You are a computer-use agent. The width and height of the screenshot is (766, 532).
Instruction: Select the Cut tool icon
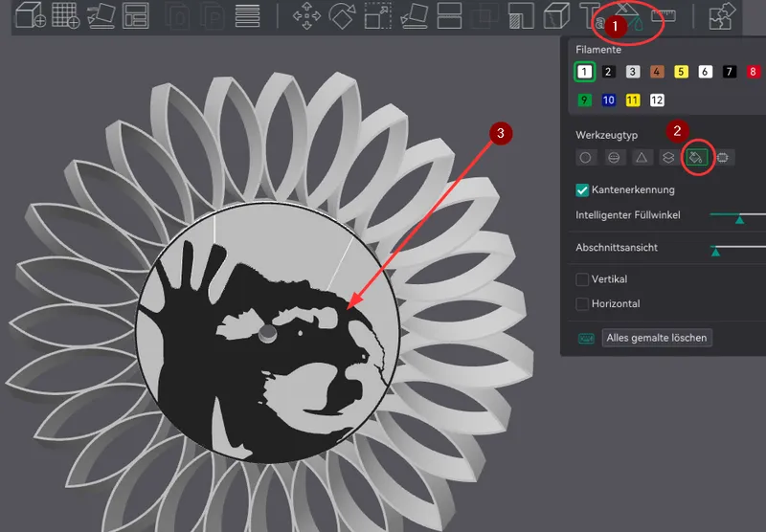click(x=449, y=15)
